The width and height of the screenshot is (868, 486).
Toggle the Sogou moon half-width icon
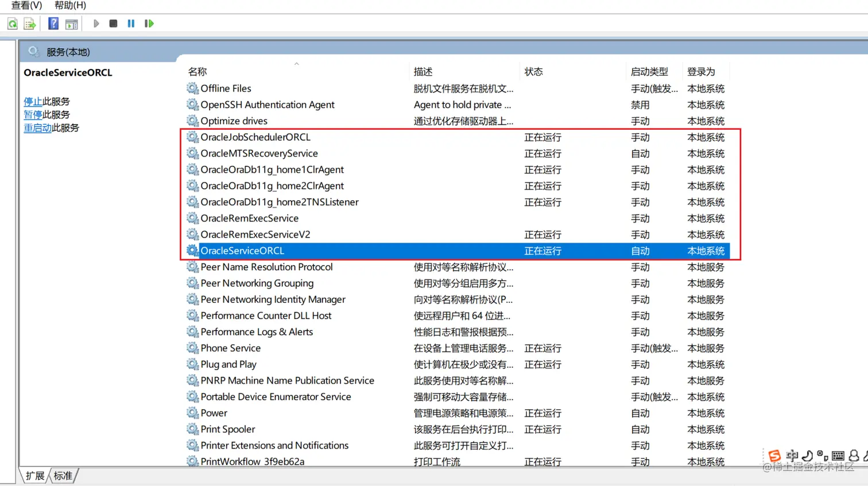807,456
